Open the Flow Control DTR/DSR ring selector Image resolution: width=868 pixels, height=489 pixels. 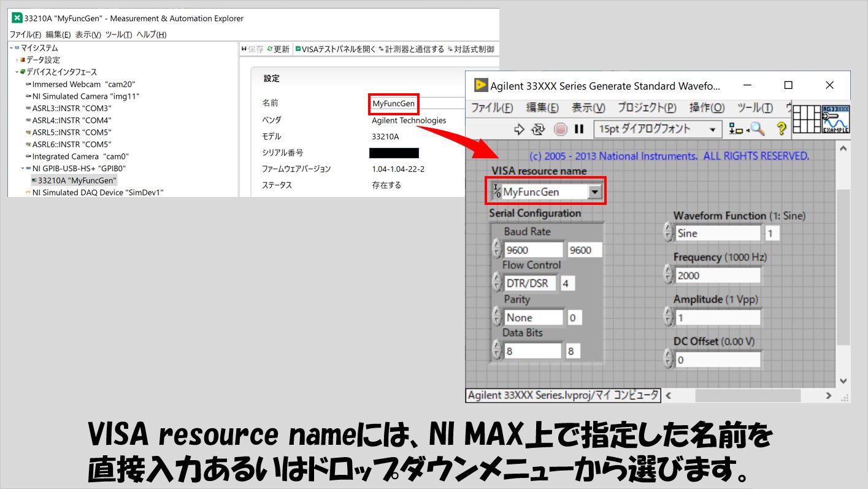529,283
